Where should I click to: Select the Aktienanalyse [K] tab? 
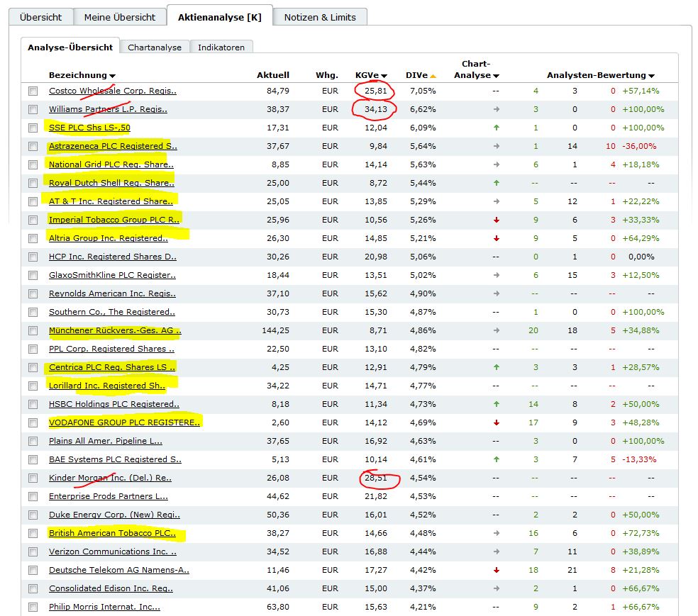[x=219, y=17]
